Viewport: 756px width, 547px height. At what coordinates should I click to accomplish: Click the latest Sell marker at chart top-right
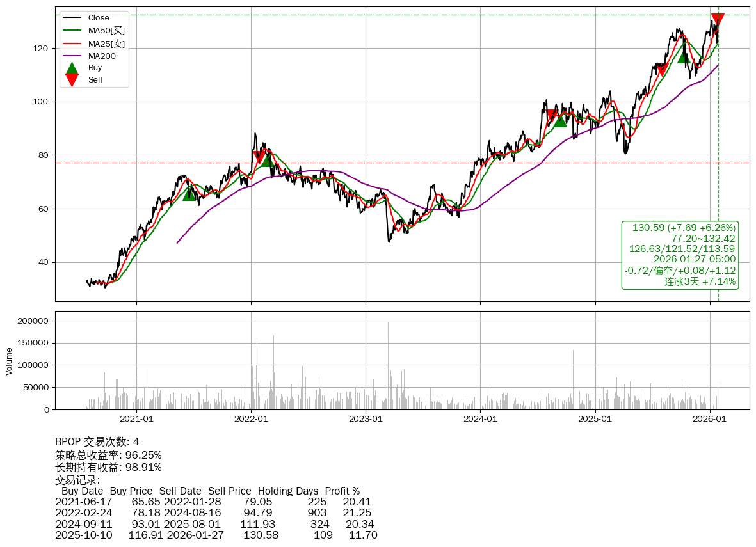718,20
